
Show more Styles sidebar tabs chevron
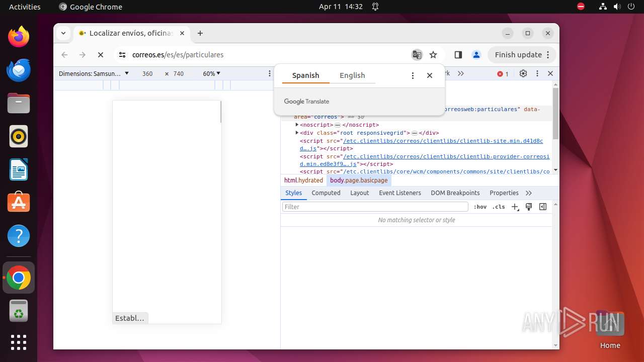tap(529, 193)
